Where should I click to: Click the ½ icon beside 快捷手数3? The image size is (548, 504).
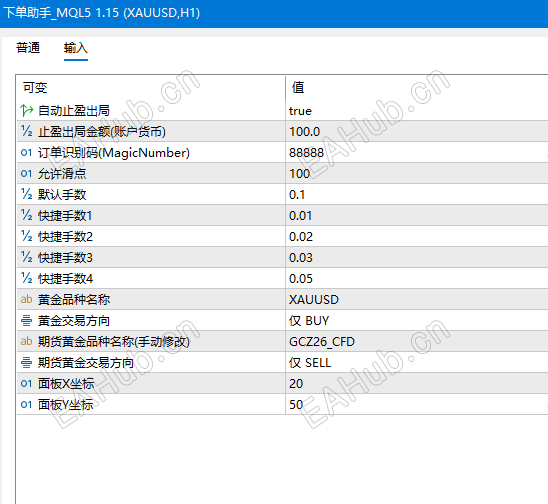tap(27, 257)
